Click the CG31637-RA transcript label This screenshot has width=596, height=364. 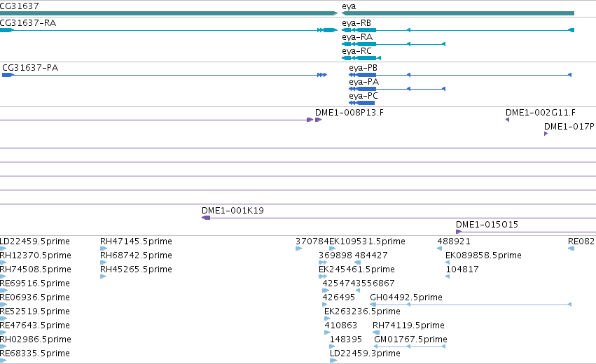pyautogui.click(x=28, y=23)
